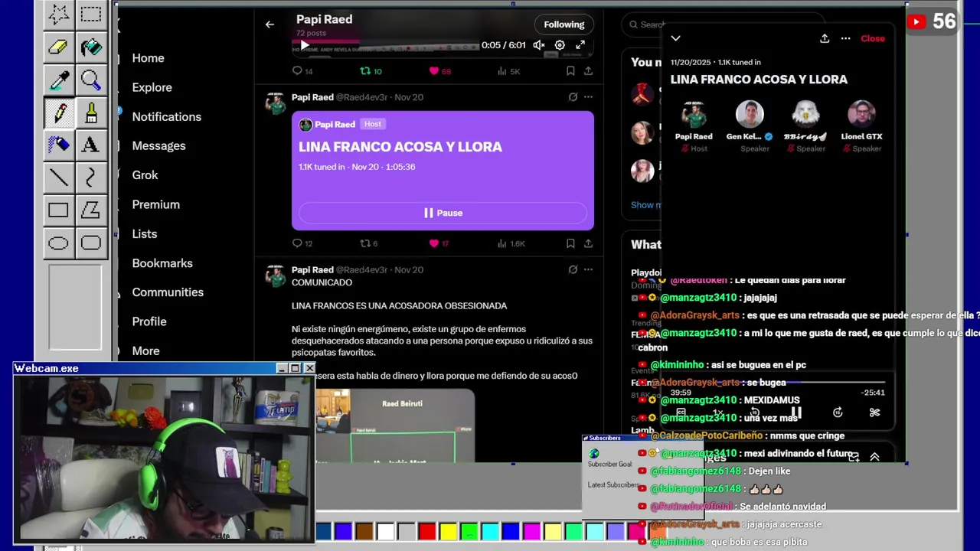980x551 pixels.
Task: Collapse the Space panel with down chevron
Action: (x=675, y=38)
